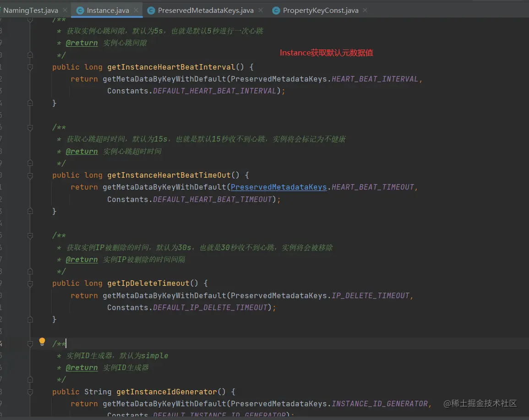Switch to the NamingTest.java tab
The height and width of the screenshot is (420, 529).
click(30, 11)
